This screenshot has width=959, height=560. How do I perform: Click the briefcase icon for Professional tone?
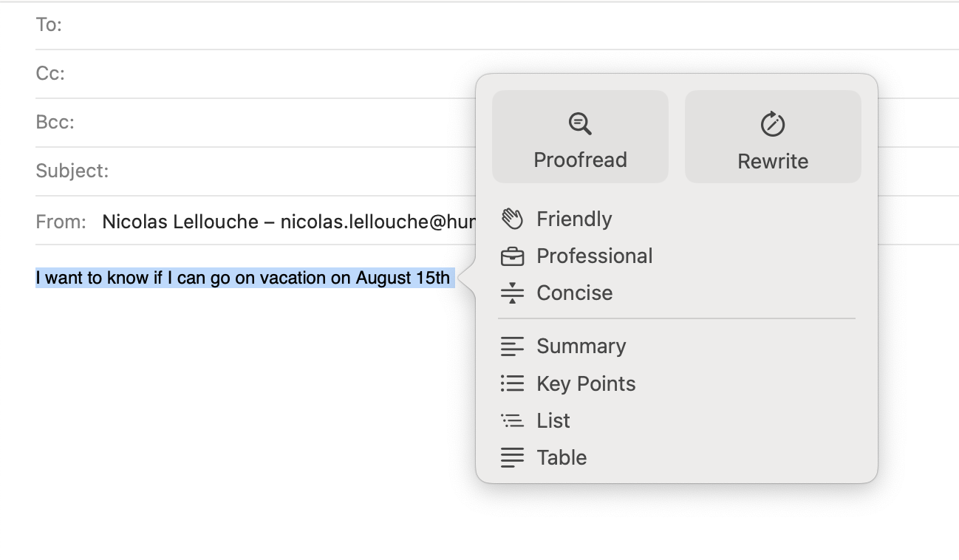[512, 256]
